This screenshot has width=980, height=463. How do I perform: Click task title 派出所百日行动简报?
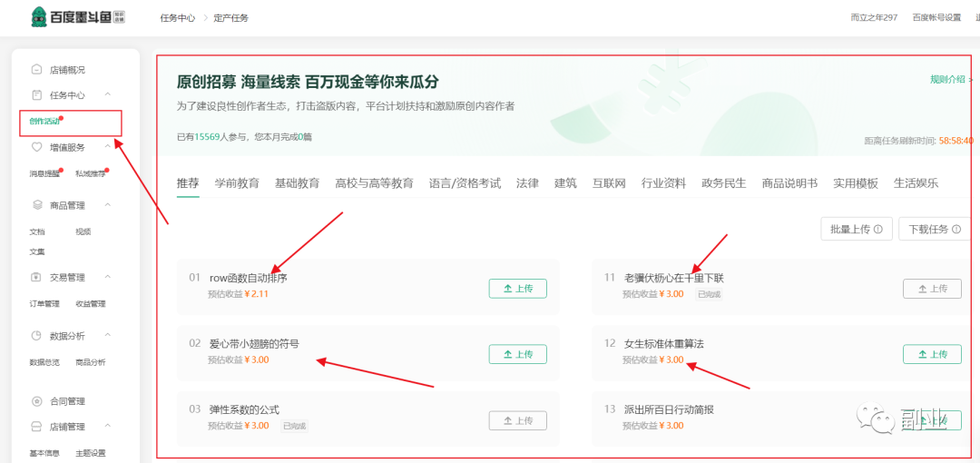669,409
